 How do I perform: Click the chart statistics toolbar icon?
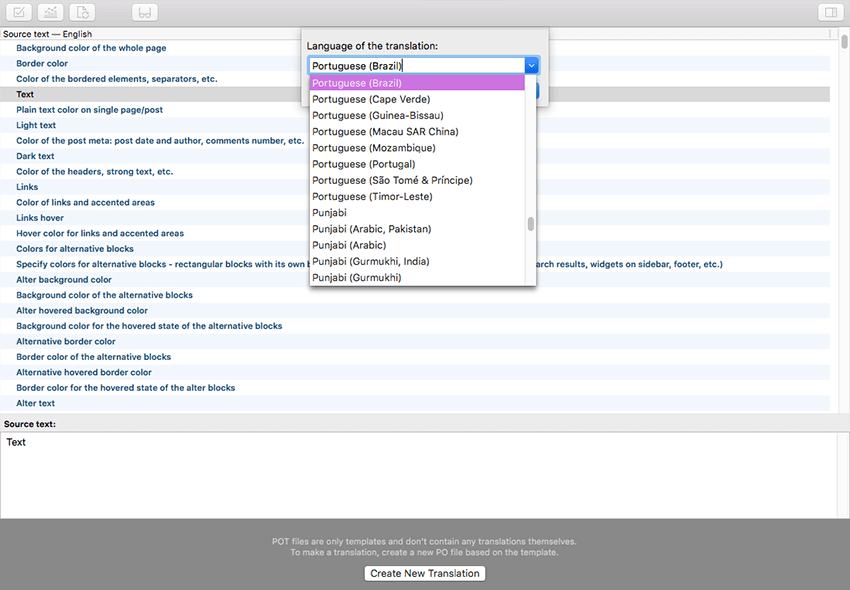(x=51, y=13)
